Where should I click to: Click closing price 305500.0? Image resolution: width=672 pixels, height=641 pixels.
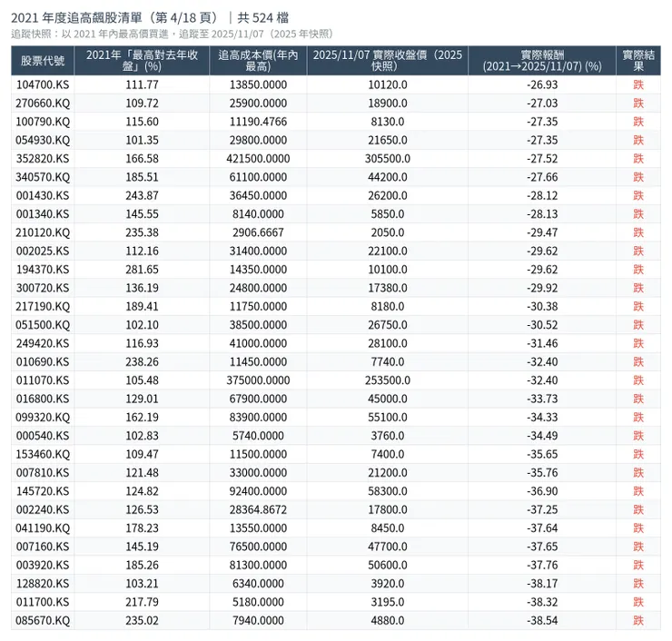coord(388,159)
